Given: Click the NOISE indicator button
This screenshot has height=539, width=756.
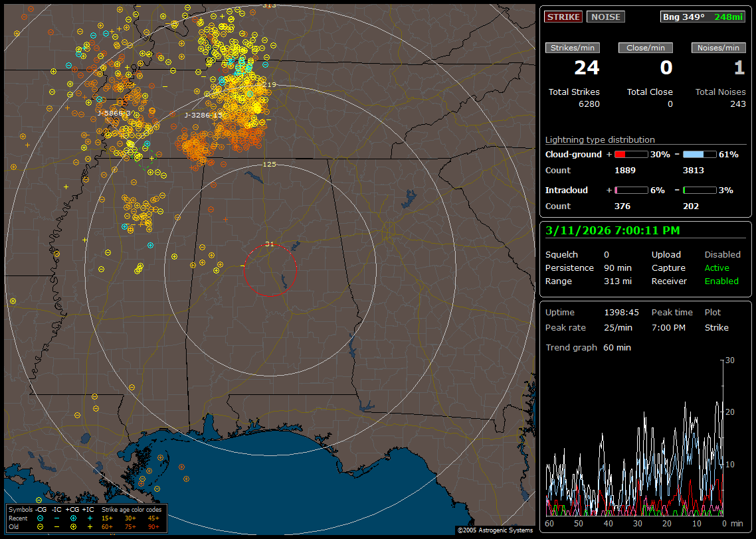Looking at the screenshot, I should 605,17.
